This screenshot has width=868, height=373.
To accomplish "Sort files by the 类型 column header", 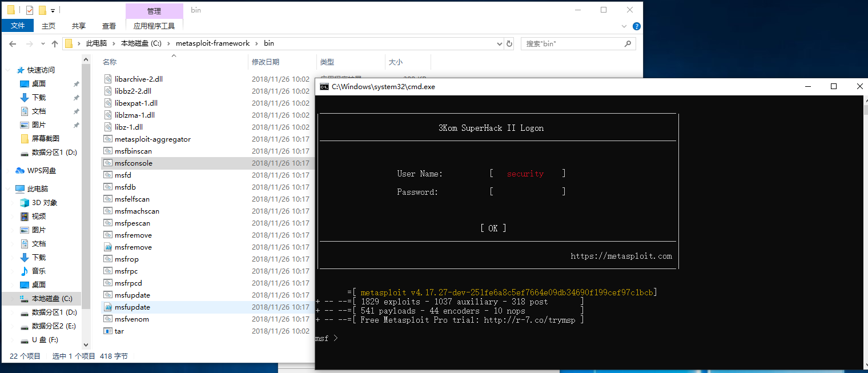I will pyautogui.click(x=327, y=62).
